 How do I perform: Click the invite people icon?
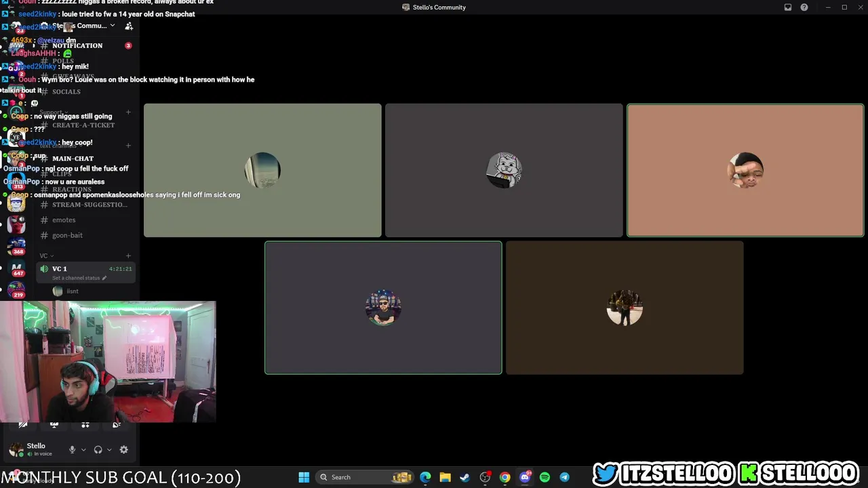click(129, 26)
